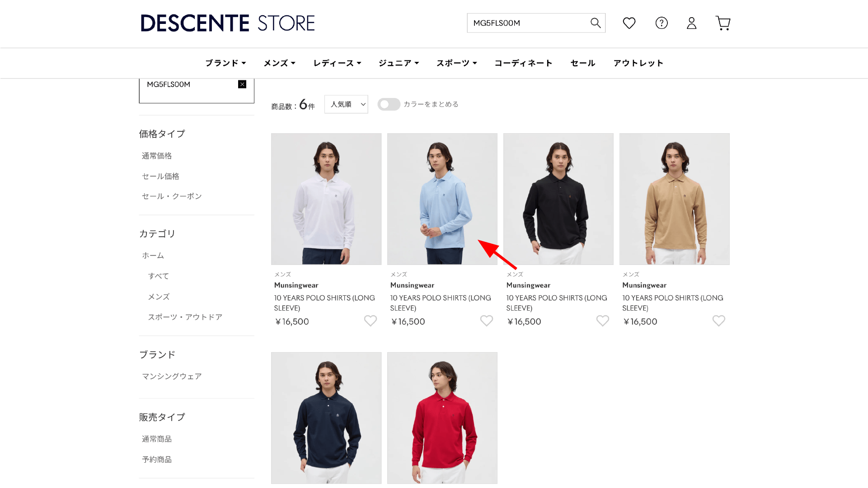The height and width of the screenshot is (488, 868).
Task: Open the red polo shirt thumbnail
Action: click(442, 418)
